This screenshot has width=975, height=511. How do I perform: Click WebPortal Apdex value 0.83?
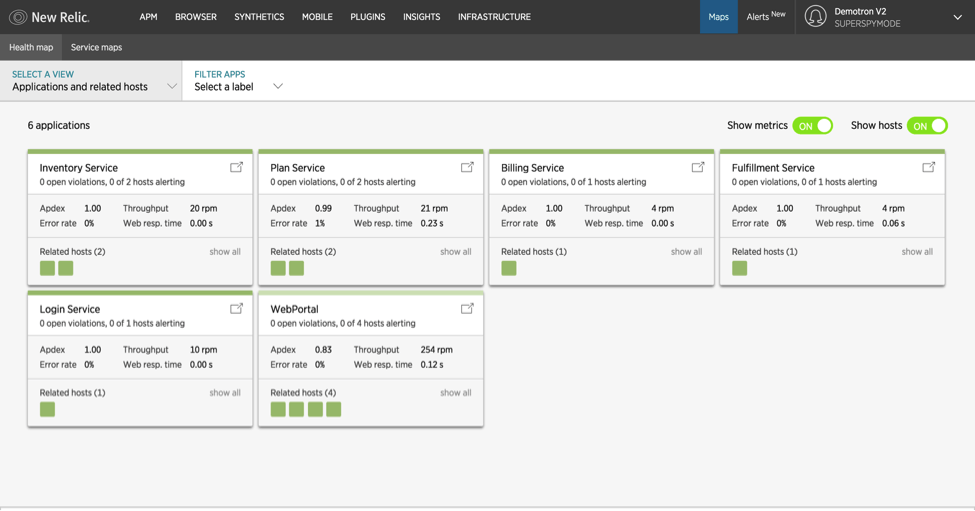pos(323,350)
